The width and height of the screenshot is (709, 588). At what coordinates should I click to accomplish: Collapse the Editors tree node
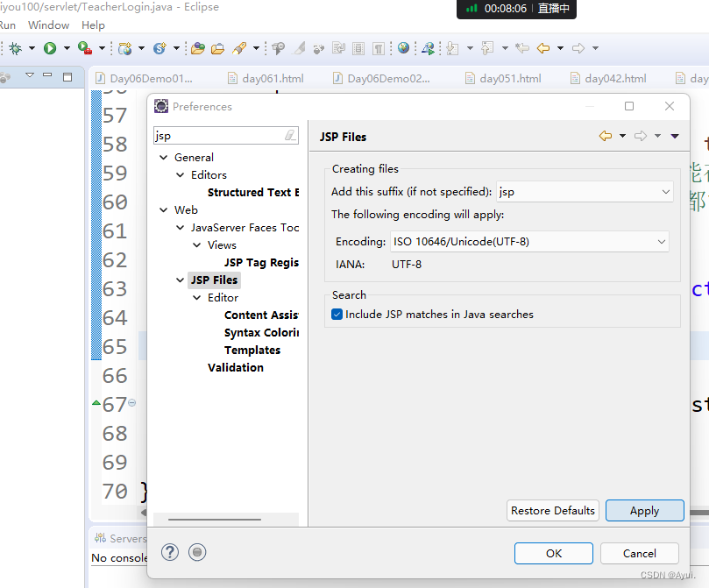click(180, 175)
